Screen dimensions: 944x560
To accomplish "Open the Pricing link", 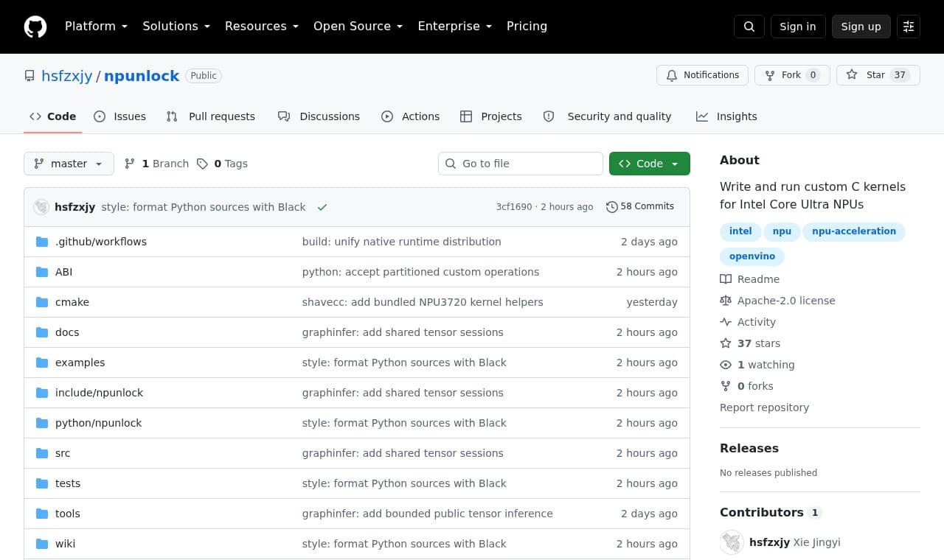I will [x=527, y=27].
